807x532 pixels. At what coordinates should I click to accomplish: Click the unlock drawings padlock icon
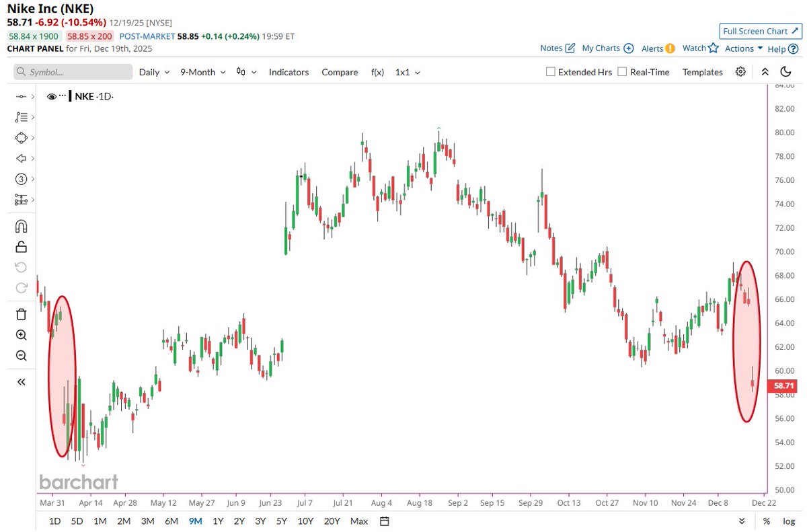[x=21, y=247]
